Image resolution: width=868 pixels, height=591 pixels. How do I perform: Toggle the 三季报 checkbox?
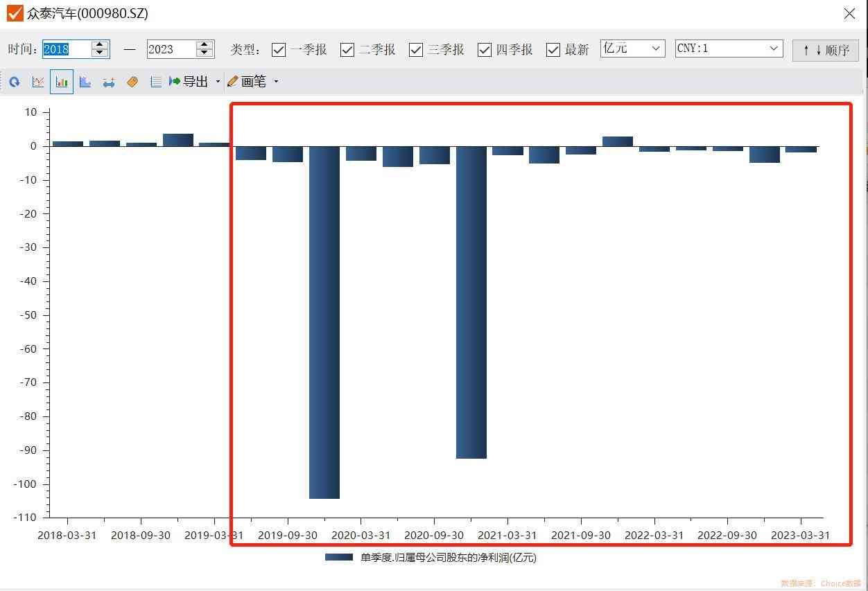point(416,50)
